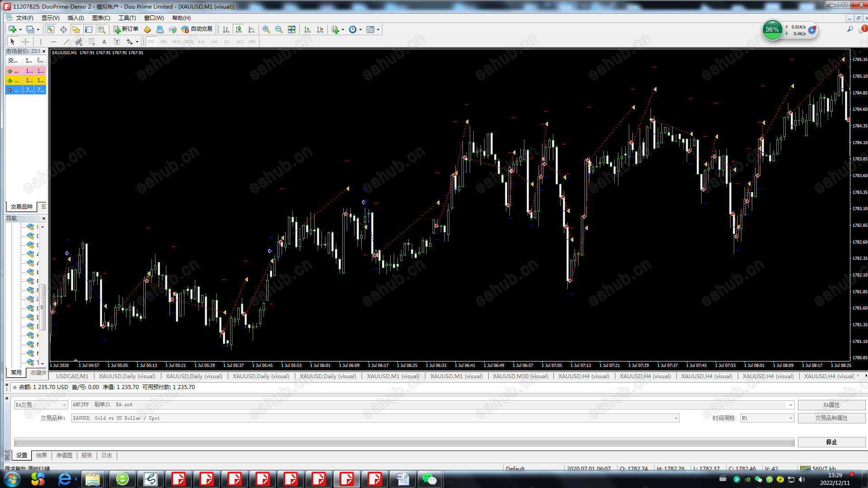The width and height of the screenshot is (868, 488).
Task: Toggle AutoTrading (自动交易) button
Action: (197, 29)
